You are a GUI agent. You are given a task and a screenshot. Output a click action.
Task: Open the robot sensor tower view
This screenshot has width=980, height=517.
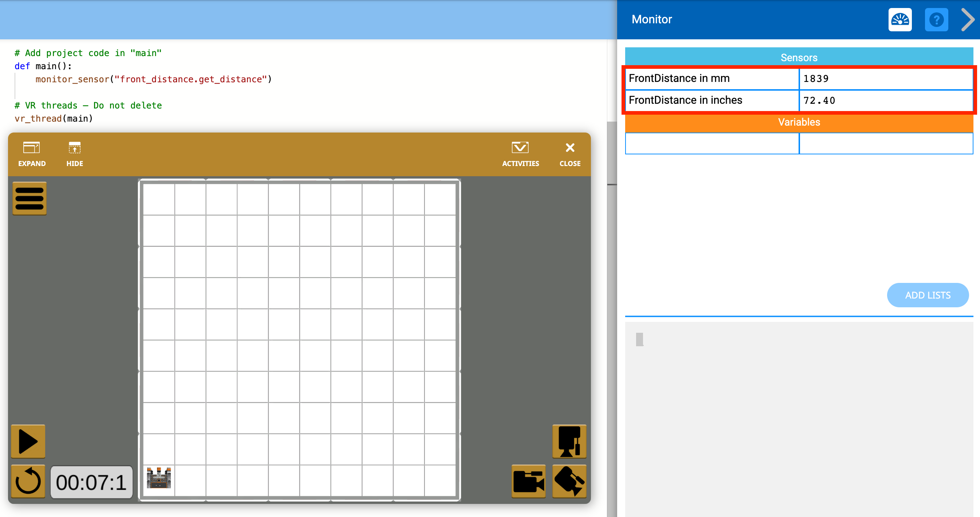(x=569, y=441)
